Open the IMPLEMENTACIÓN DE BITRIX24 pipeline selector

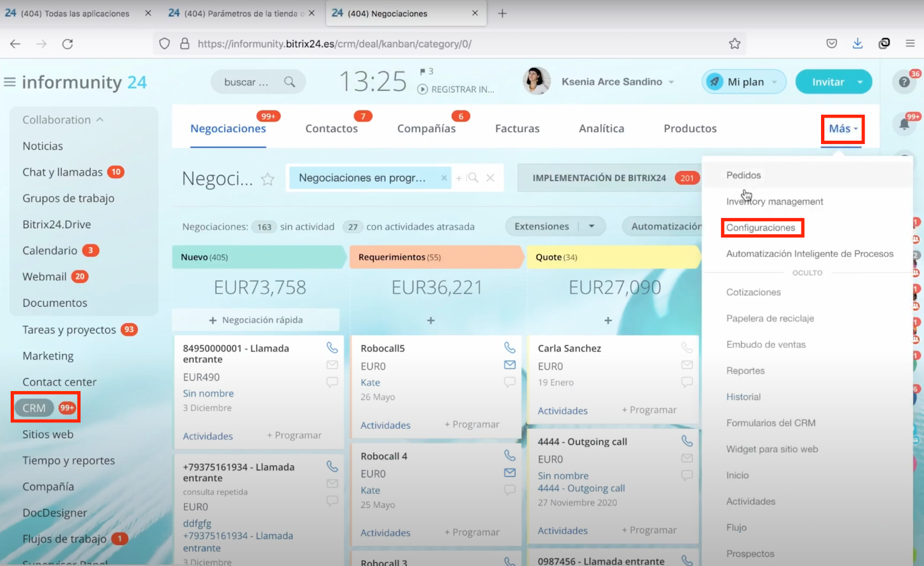tap(609, 178)
